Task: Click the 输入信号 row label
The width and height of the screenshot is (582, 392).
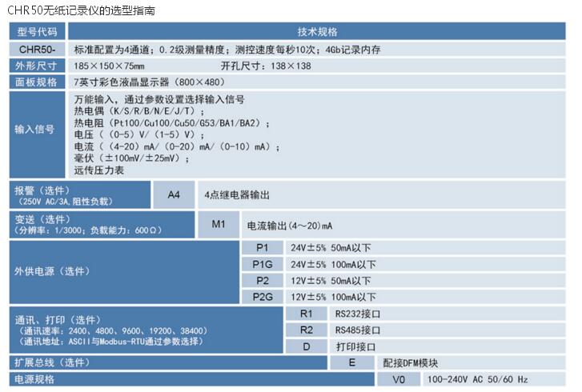Action: [x=37, y=130]
